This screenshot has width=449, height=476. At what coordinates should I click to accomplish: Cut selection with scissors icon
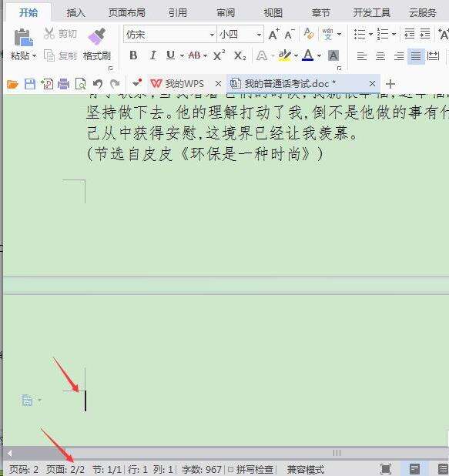49,34
